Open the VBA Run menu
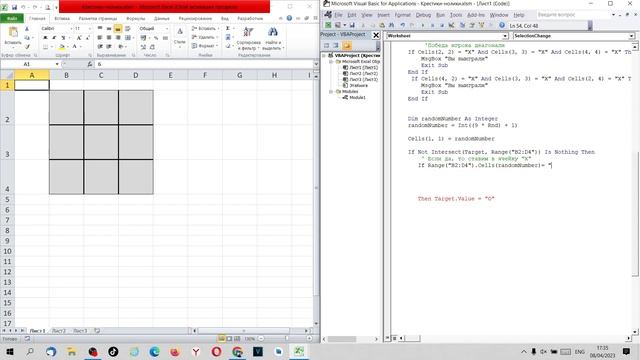The width and height of the screenshot is (640, 360). point(440,15)
